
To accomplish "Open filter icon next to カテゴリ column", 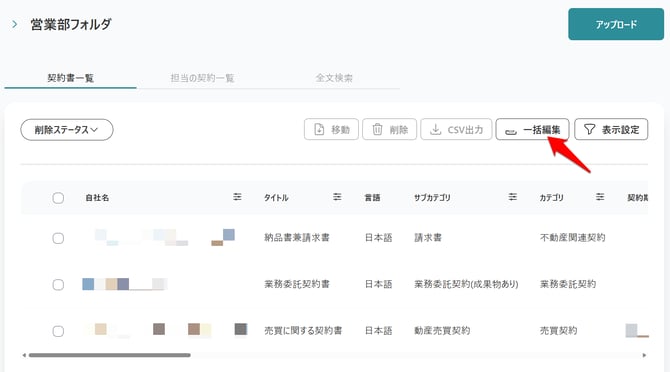I will [600, 197].
